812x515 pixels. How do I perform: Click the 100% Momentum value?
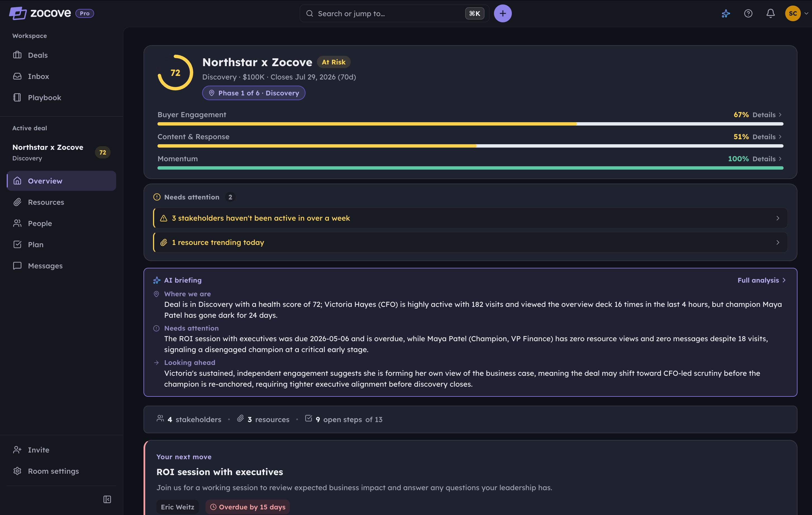(x=738, y=159)
